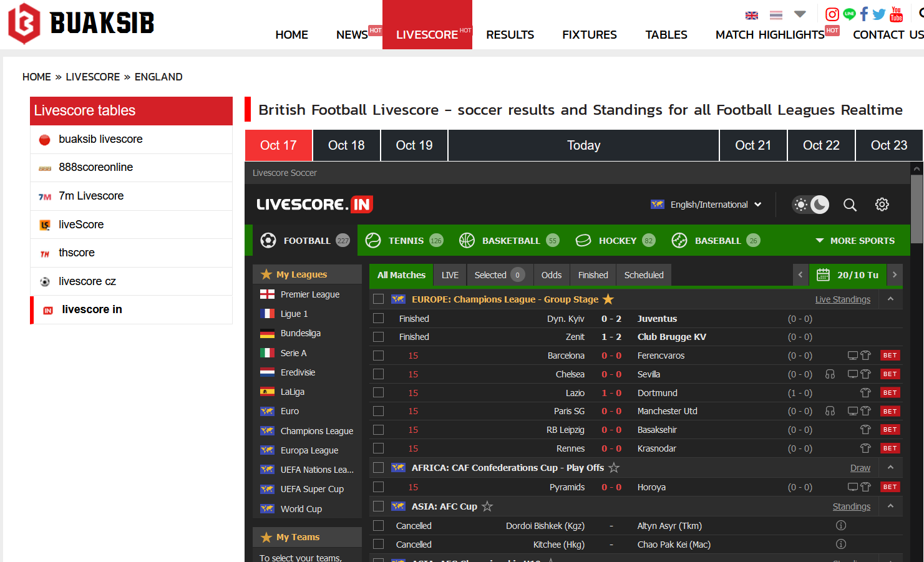The height and width of the screenshot is (562, 924).
Task: Tick the Zenit vs Club Brugge checkbox
Action: [378, 337]
